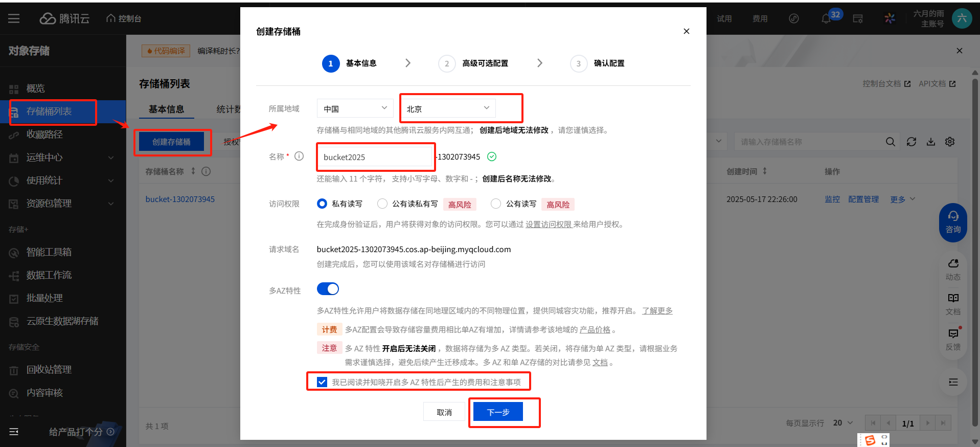Click step 2 高级可选配置 in the wizard
Image resolution: width=980 pixels, height=447 pixels.
pyautogui.click(x=473, y=63)
